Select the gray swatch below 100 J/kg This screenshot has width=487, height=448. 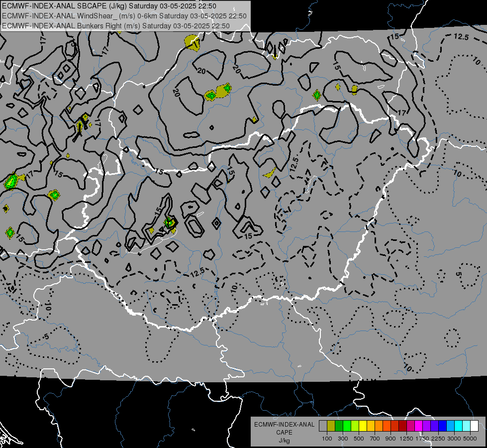point(323,426)
